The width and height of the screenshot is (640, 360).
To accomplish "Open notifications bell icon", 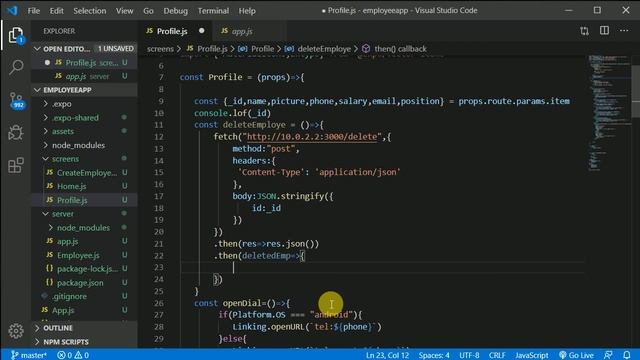I will point(627,355).
